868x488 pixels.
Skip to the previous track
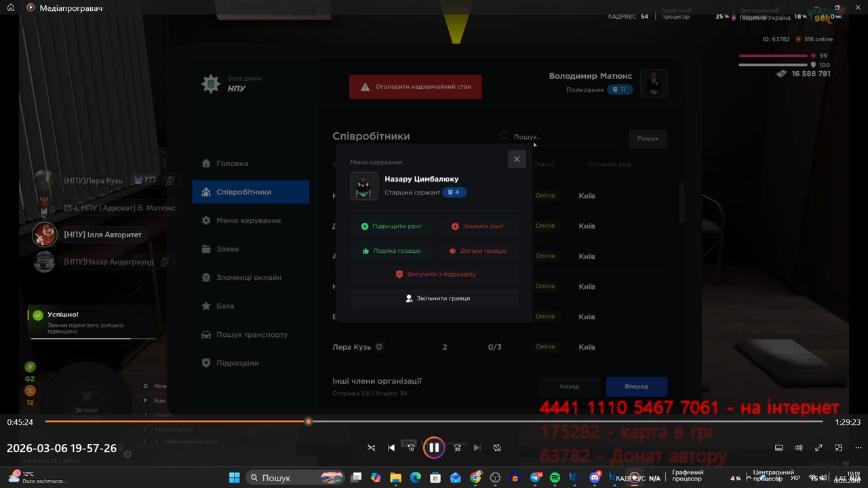(391, 448)
